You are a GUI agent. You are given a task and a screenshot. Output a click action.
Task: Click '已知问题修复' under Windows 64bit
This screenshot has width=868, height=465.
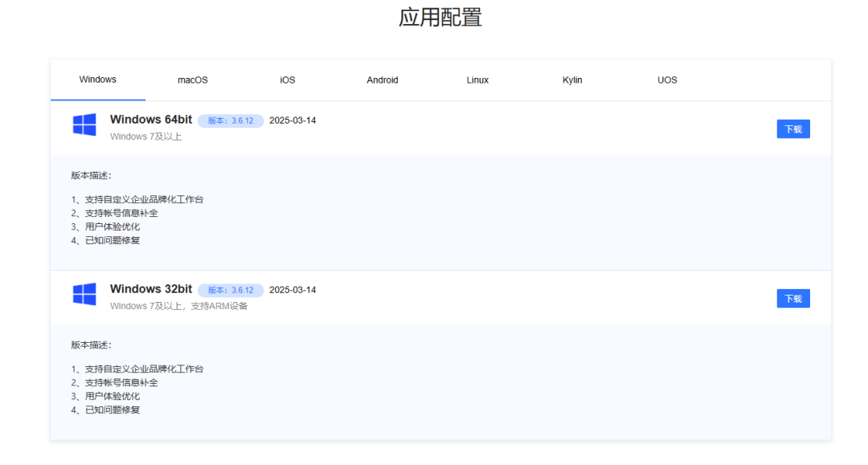click(113, 240)
